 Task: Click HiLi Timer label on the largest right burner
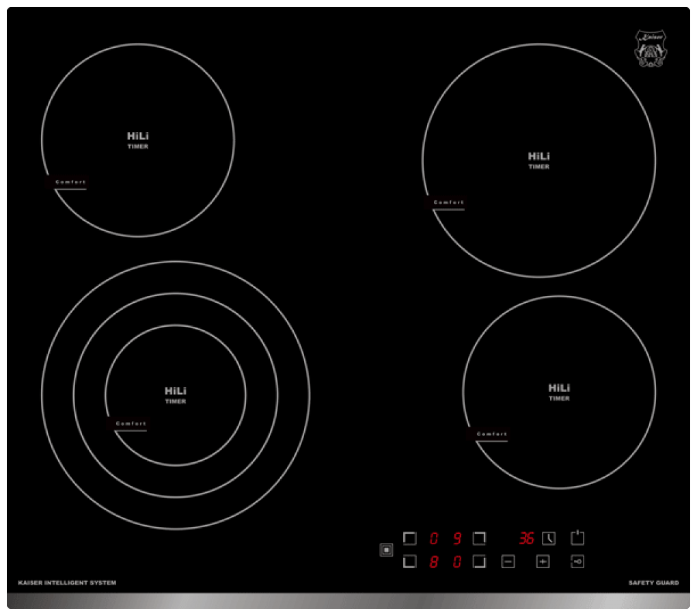click(x=538, y=161)
